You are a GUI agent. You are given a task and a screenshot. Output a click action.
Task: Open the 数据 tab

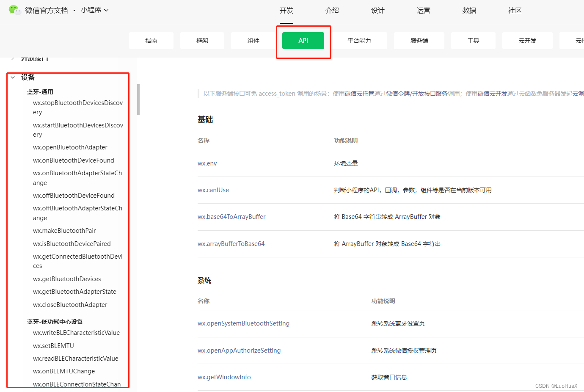(469, 11)
